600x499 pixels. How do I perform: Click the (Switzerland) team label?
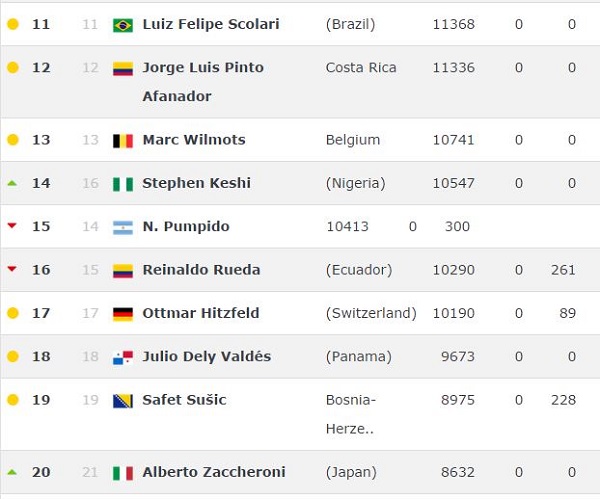click(x=371, y=313)
